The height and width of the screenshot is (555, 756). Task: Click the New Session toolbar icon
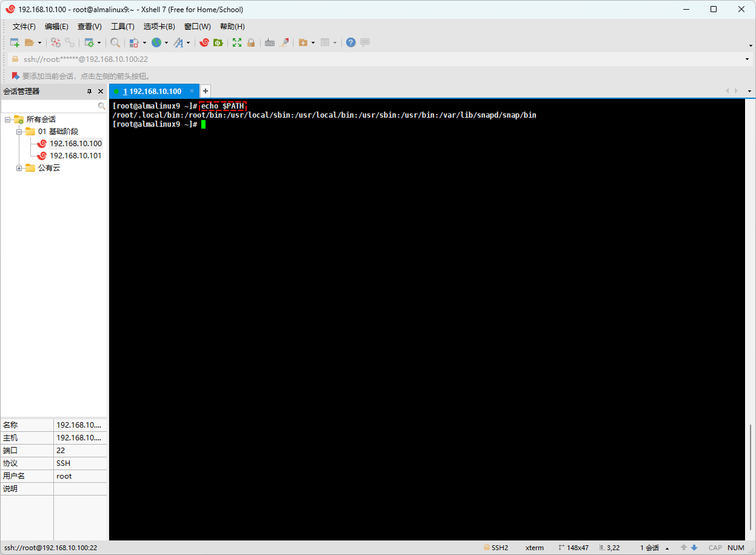[15, 42]
